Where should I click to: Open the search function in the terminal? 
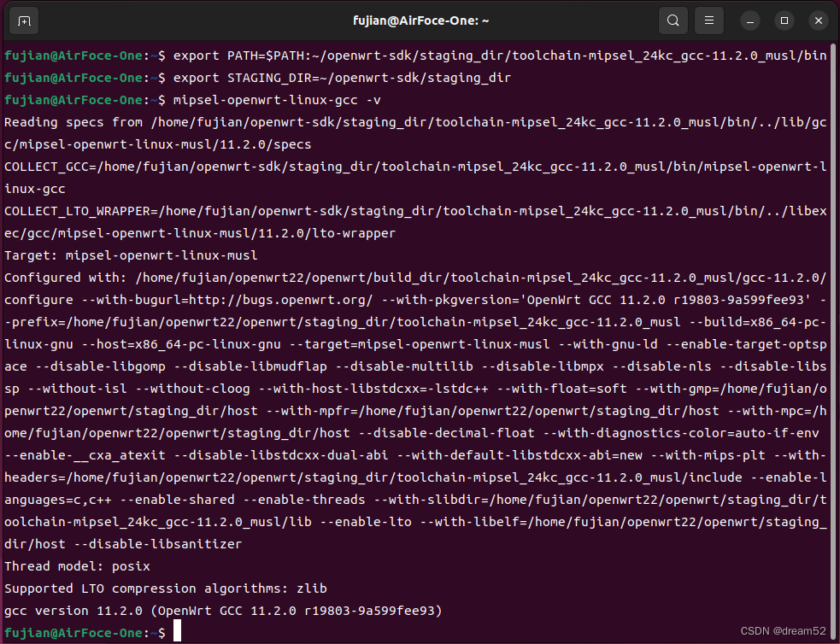tap(673, 20)
